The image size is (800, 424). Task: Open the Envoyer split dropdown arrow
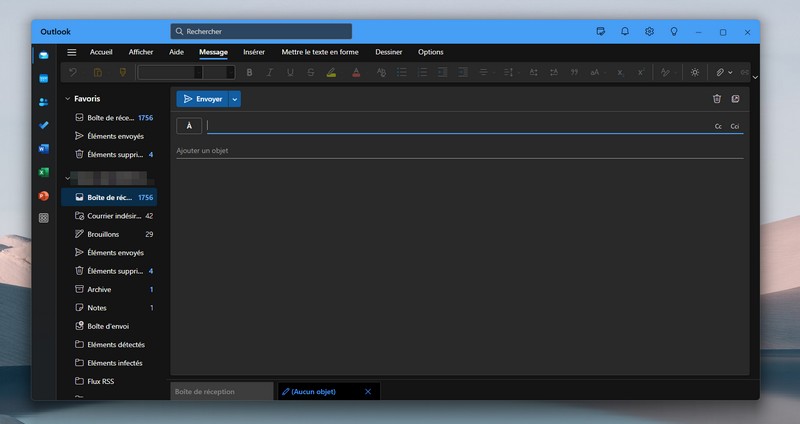pos(235,99)
